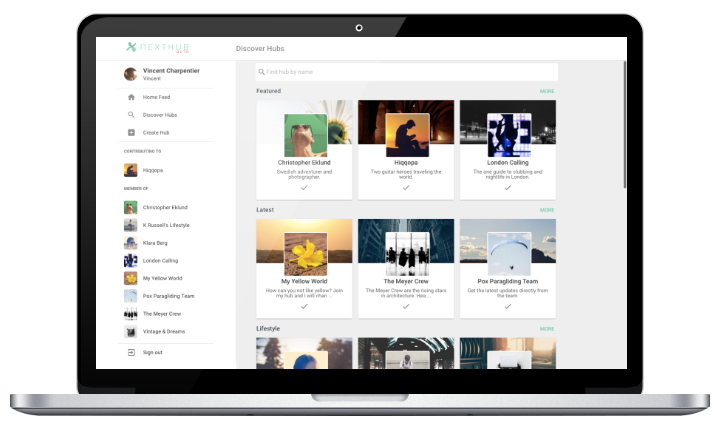Click the Sign out icon

[x=131, y=353]
